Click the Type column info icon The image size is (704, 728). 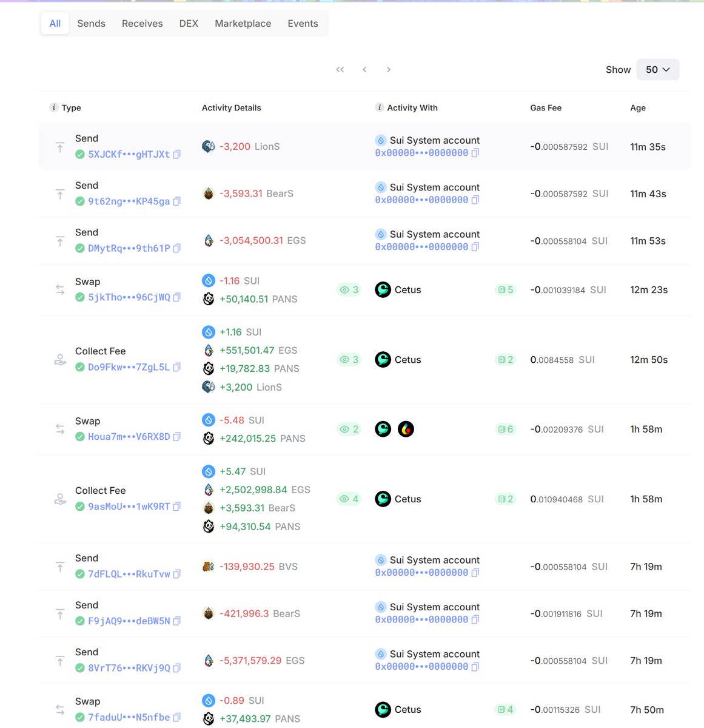(x=54, y=107)
